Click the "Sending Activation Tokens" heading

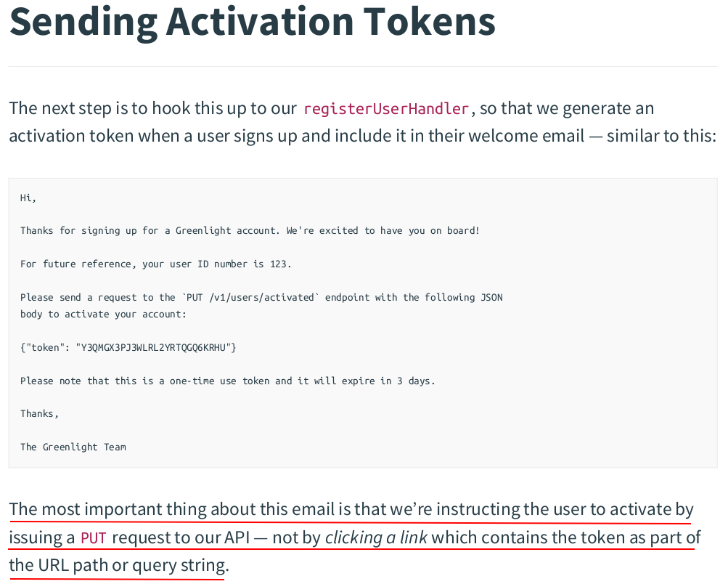click(252, 22)
